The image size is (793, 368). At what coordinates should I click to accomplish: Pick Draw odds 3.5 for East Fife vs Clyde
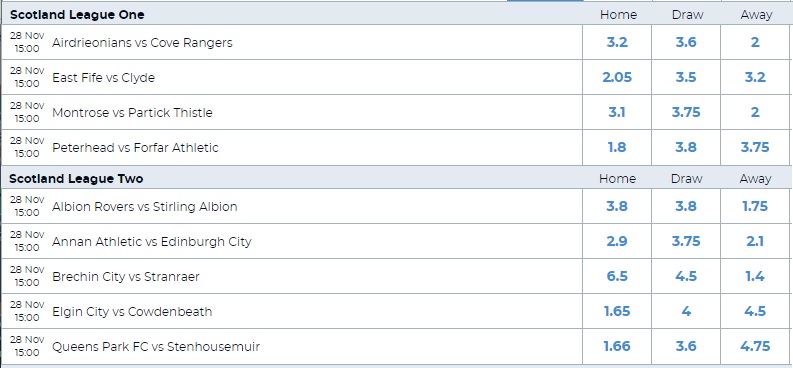click(686, 77)
